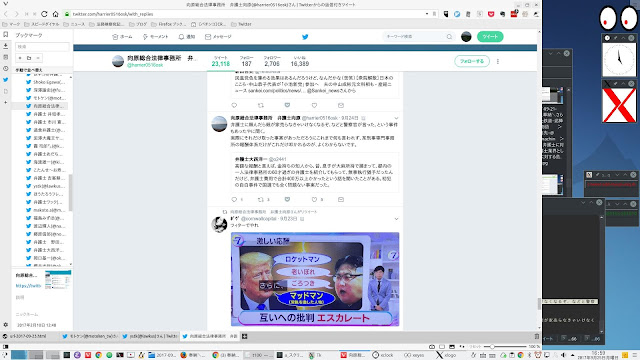Open the スピードダイヤル bookmark folder
The width and height of the screenshot is (640, 360).
(x=42, y=24)
